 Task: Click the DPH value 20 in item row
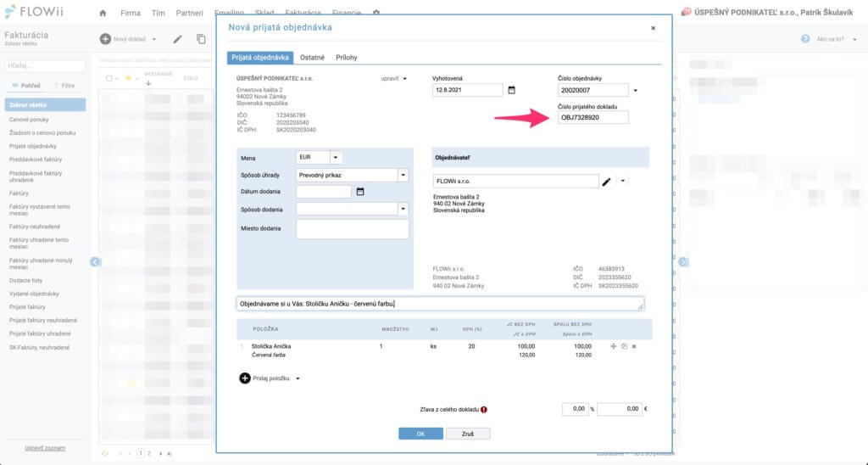471,346
